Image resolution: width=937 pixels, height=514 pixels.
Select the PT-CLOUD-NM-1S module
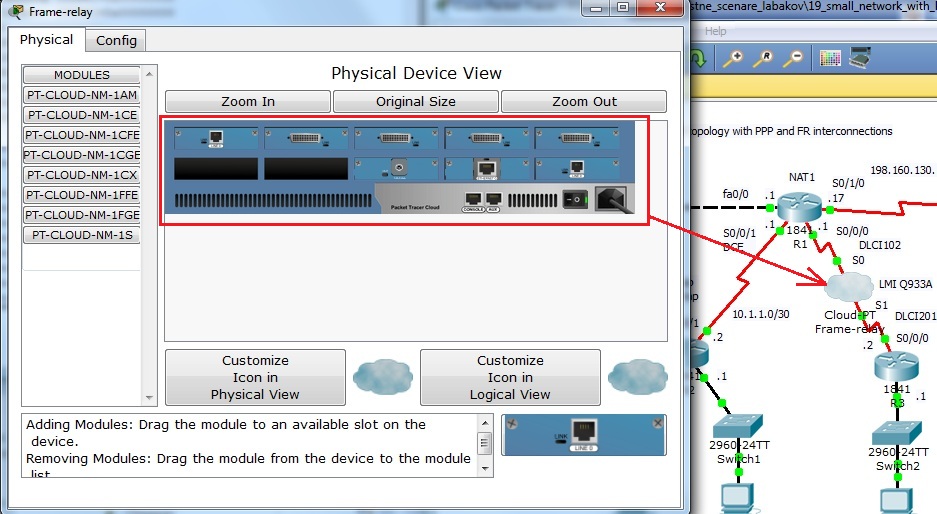point(82,235)
